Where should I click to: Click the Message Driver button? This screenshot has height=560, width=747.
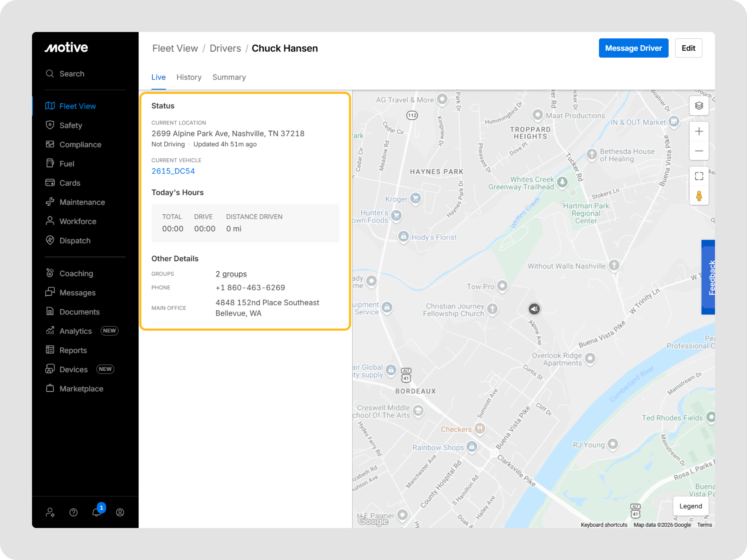[x=633, y=48]
